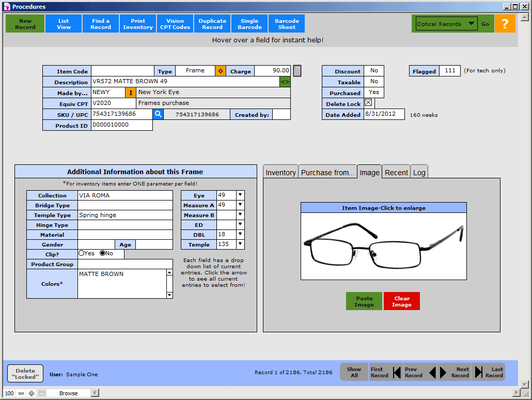Click the Show All button

pos(354,371)
